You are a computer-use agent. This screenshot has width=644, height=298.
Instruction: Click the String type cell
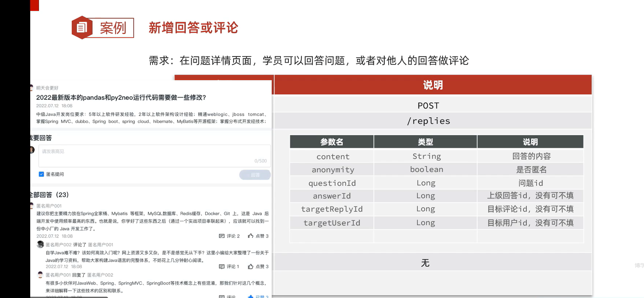[425, 156]
